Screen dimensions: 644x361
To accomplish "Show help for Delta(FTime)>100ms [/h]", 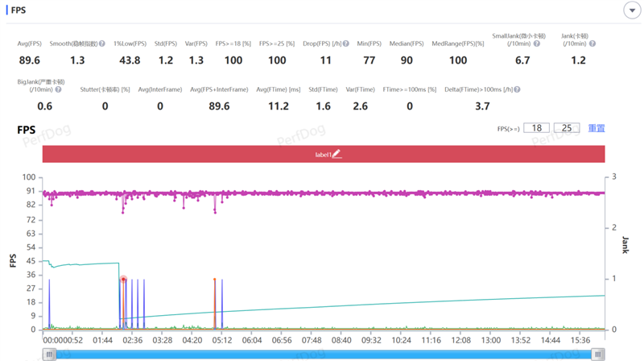I will [x=517, y=89].
